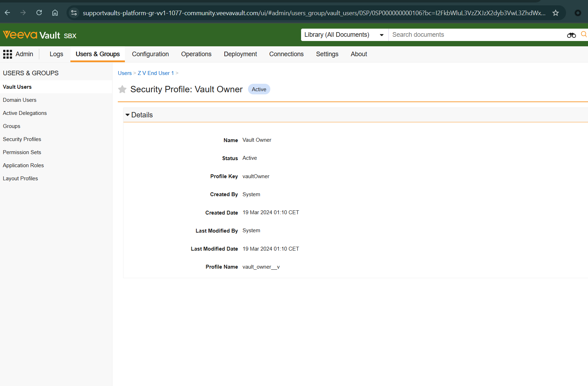Click the Users breadcrumb link
Screen dimensions: 588x386
click(x=125, y=73)
